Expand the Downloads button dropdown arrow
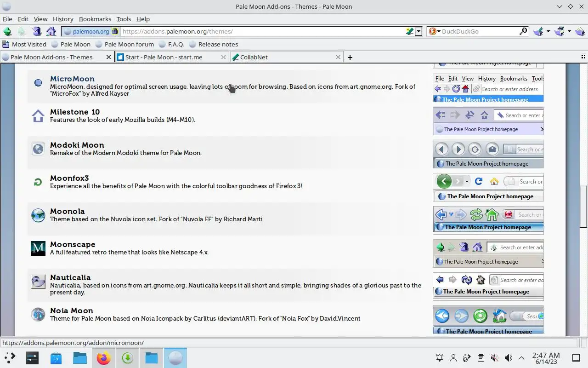 548,31
